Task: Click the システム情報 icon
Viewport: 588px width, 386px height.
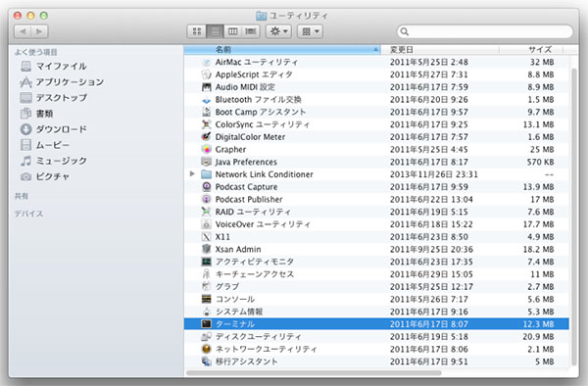Action: pos(206,312)
